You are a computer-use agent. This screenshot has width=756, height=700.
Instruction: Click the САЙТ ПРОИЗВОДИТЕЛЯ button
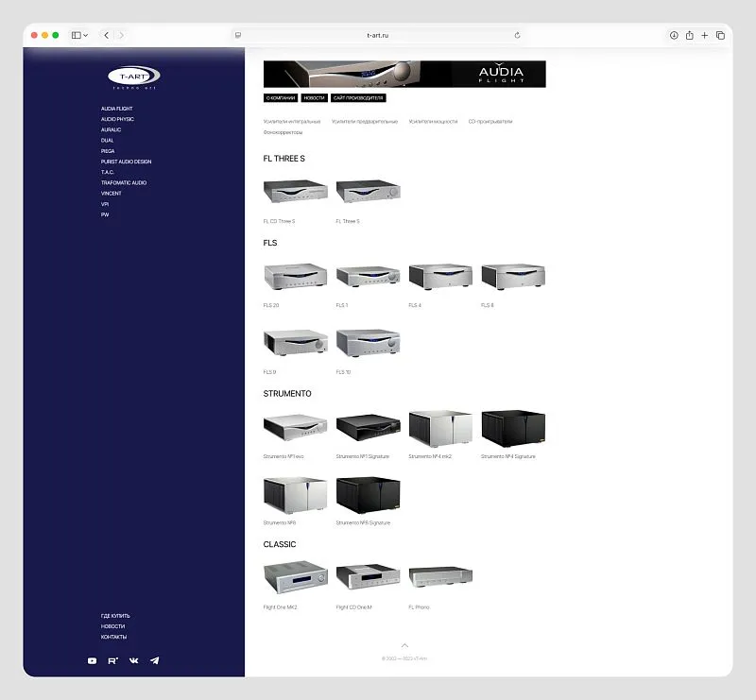[x=358, y=98]
